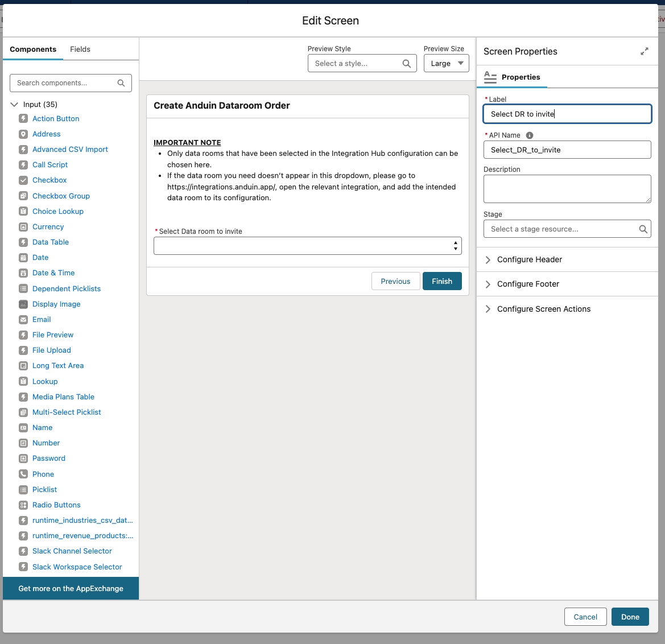Click the Choice Lookup component icon
The width and height of the screenshot is (665, 644).
[x=23, y=211]
